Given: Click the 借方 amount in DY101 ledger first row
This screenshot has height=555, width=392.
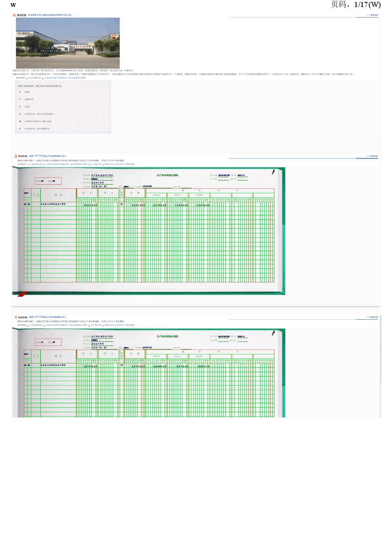Looking at the screenshot, I should [x=91, y=205].
